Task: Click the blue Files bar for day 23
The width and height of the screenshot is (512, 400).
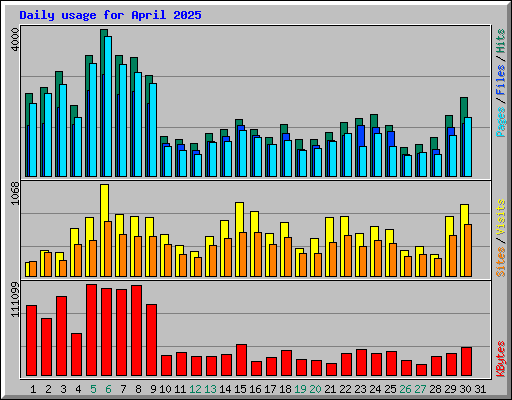Action: (361, 135)
